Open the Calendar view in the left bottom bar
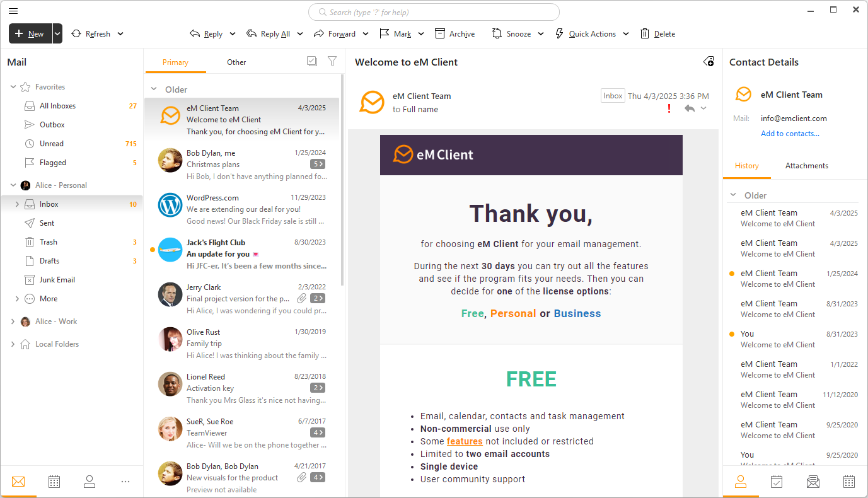The height and width of the screenshot is (498, 868). 54,482
